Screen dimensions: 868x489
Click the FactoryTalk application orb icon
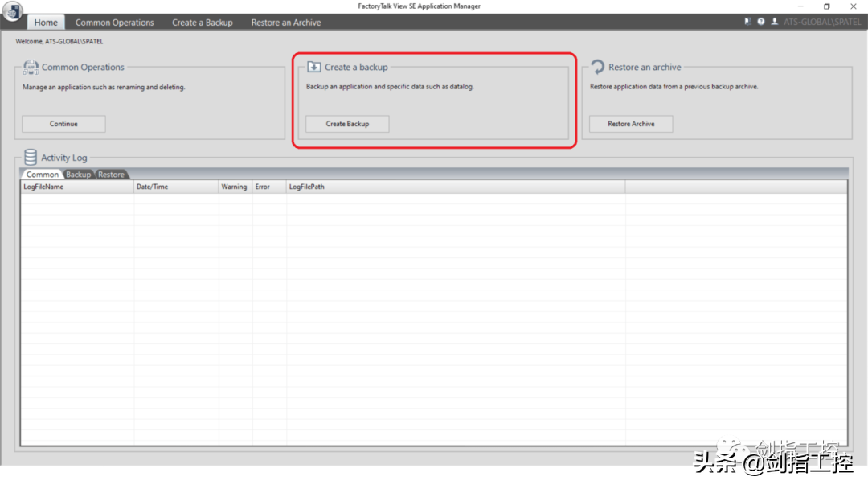tap(12, 12)
